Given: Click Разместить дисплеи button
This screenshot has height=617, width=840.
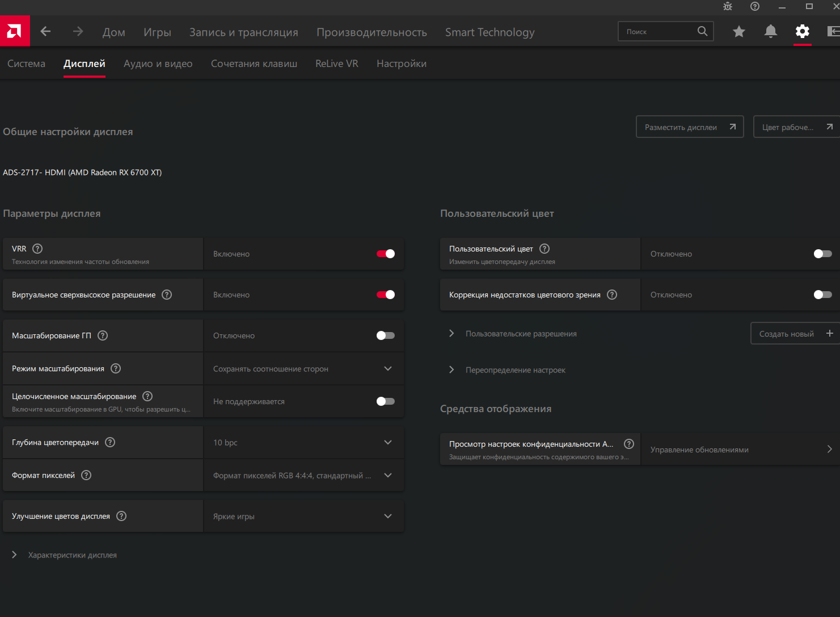Looking at the screenshot, I should tap(689, 127).
